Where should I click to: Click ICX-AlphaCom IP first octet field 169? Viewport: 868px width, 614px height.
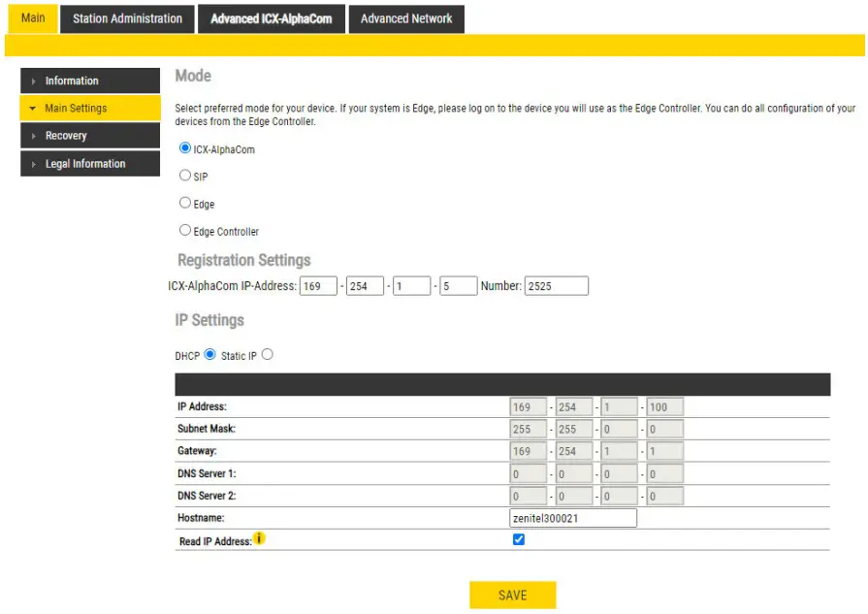(318, 286)
